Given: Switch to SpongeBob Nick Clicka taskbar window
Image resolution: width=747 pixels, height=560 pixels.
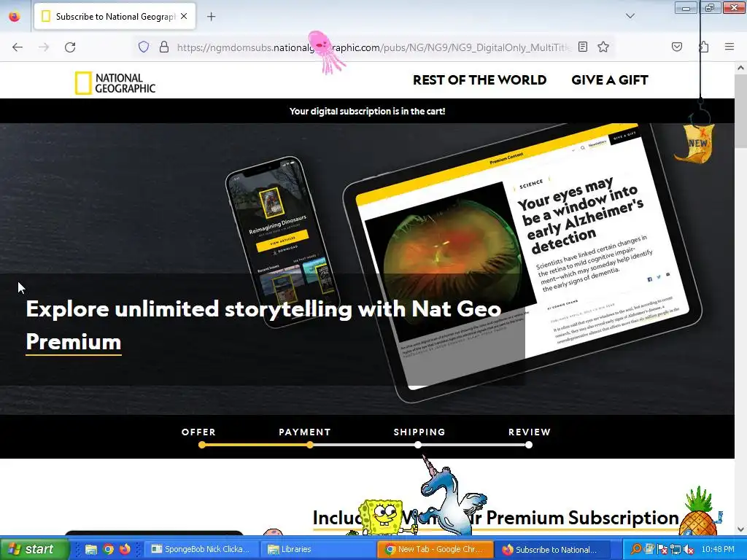Looking at the screenshot, I should (x=201, y=549).
